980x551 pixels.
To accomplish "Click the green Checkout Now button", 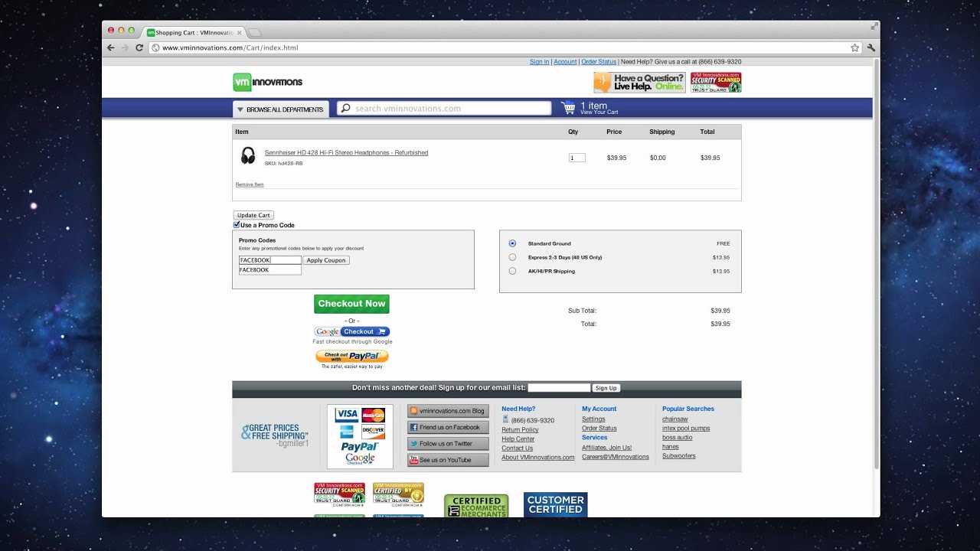I will [x=351, y=304].
